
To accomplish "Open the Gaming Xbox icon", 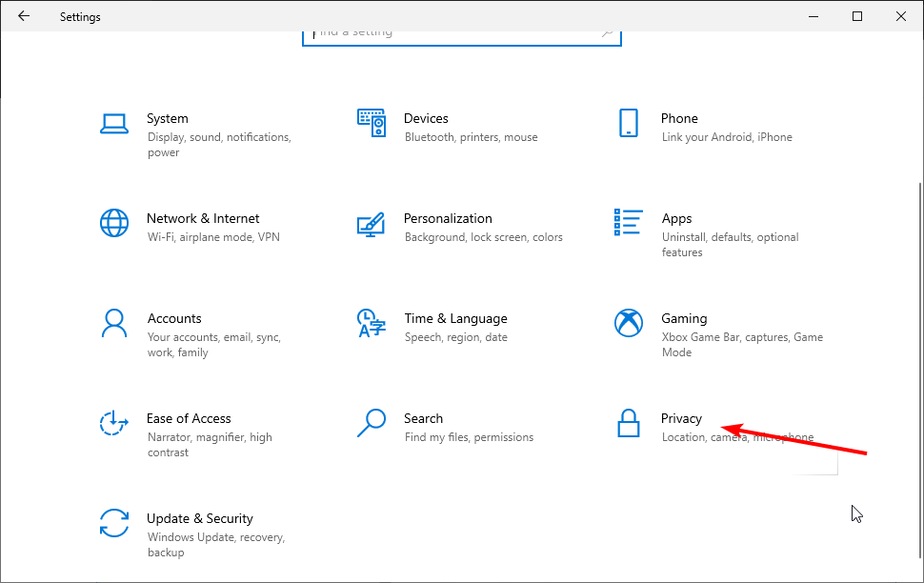I will [629, 324].
